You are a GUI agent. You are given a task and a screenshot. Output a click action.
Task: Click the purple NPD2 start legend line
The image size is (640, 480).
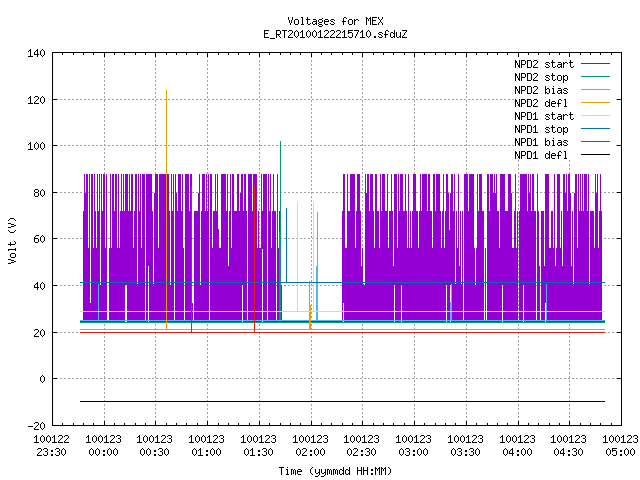click(595, 64)
